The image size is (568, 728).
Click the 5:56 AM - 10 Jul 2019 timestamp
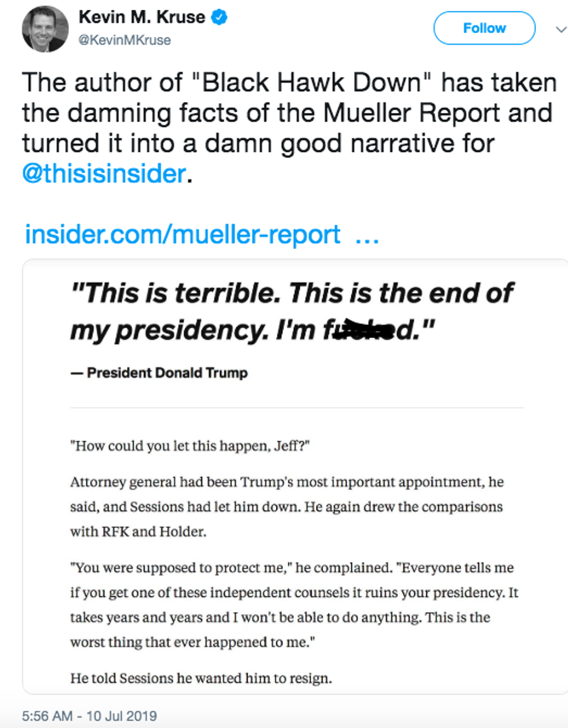click(89, 716)
